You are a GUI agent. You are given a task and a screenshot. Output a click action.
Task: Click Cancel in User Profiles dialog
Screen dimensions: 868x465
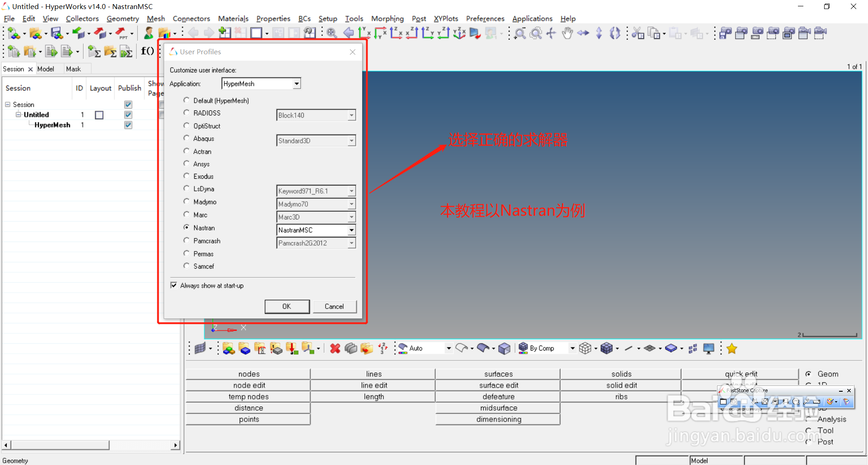(x=334, y=306)
